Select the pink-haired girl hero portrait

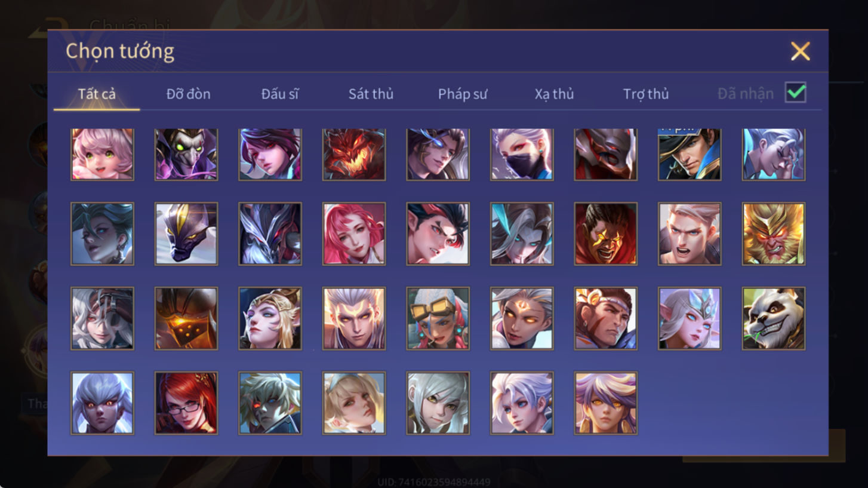tap(102, 154)
